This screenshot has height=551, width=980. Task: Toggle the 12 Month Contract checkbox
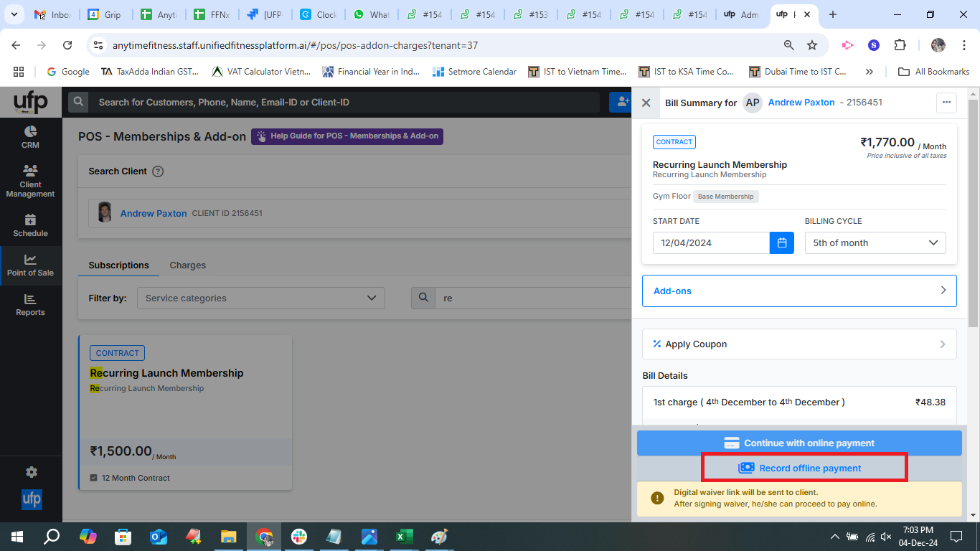[x=94, y=478]
